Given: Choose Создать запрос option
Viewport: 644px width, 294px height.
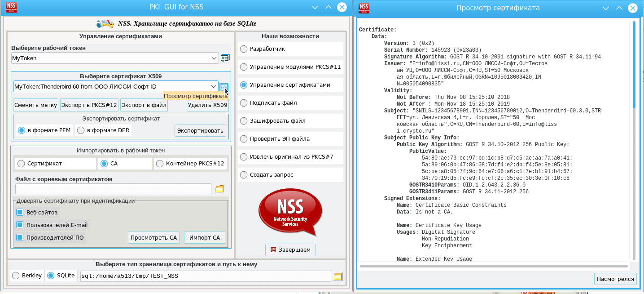Looking at the screenshot, I should (x=244, y=175).
